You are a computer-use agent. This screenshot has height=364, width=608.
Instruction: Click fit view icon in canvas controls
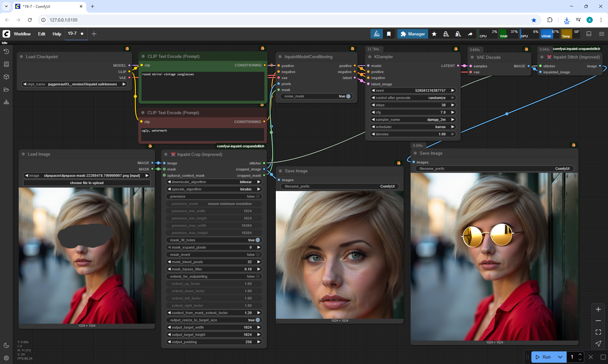598,332
